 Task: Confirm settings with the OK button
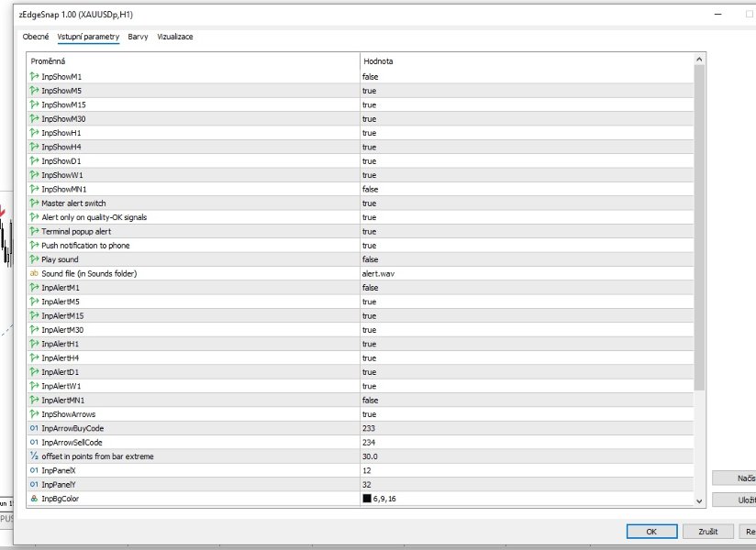click(651, 532)
